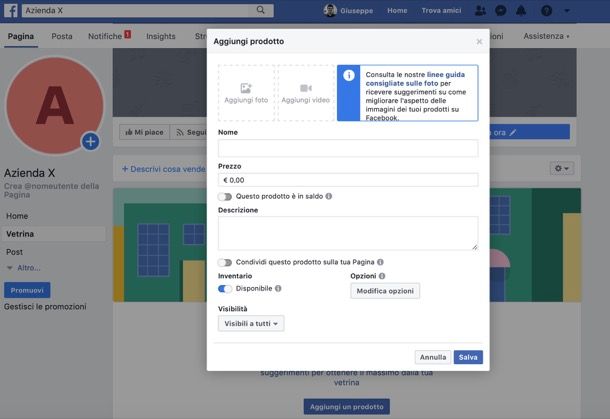Viewport: 610px width, 419px height.
Task: Click the Facebook logo icon
Action: pos(11,11)
